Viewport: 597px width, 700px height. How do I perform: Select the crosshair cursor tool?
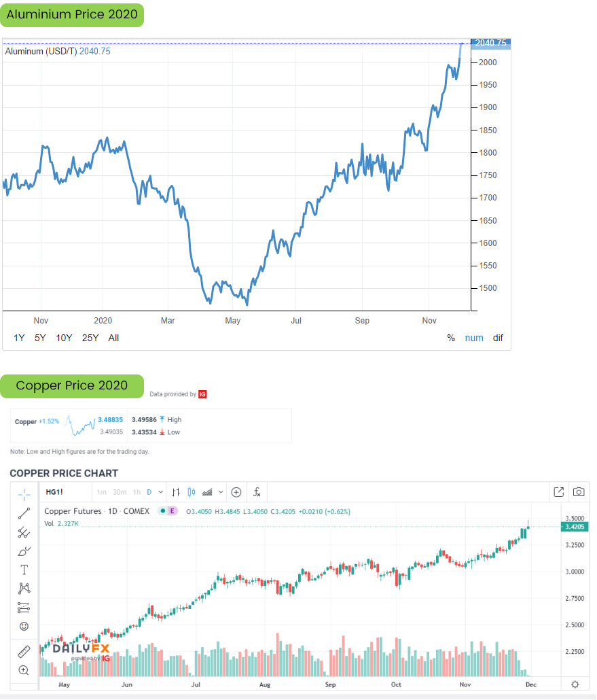[24, 493]
